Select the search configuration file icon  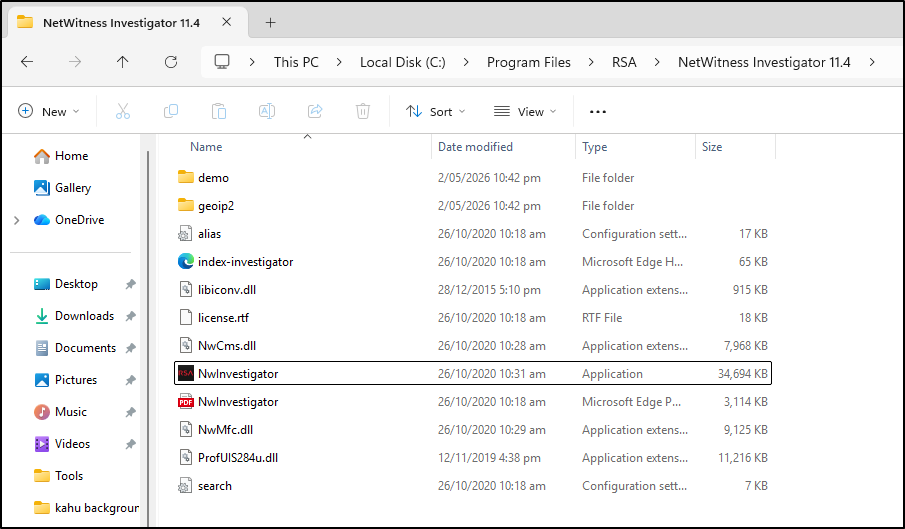tap(185, 486)
